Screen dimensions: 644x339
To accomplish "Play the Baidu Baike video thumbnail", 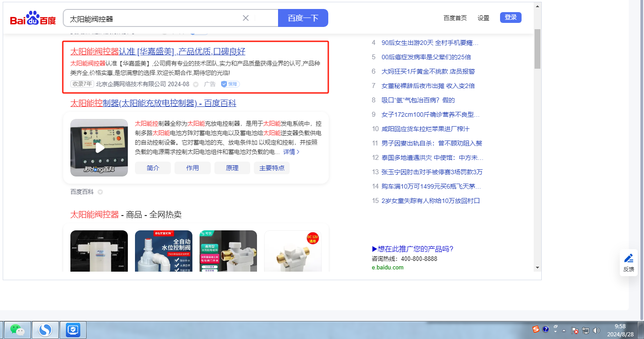I will [x=99, y=148].
